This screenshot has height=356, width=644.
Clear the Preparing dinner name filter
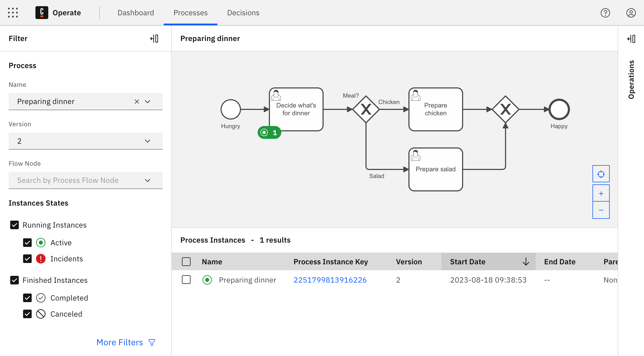pos(137,101)
